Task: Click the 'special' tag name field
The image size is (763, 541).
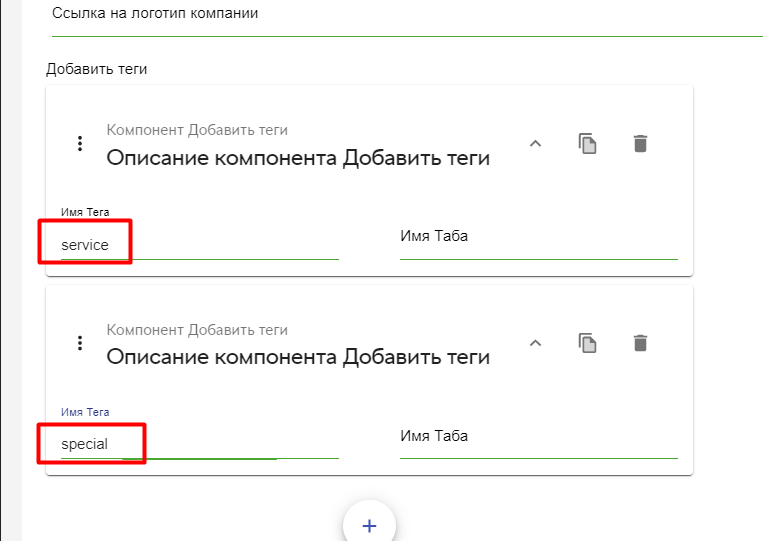Action: tap(199, 443)
